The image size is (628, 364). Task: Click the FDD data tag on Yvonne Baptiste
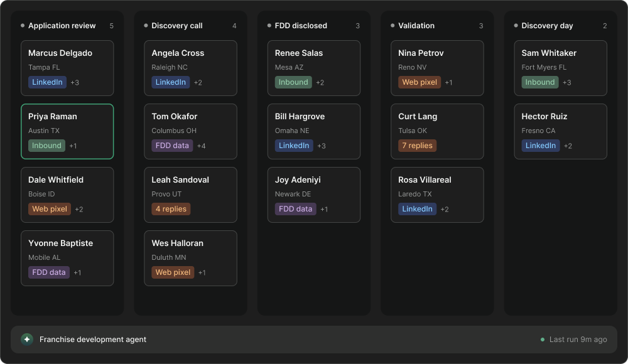(49, 272)
